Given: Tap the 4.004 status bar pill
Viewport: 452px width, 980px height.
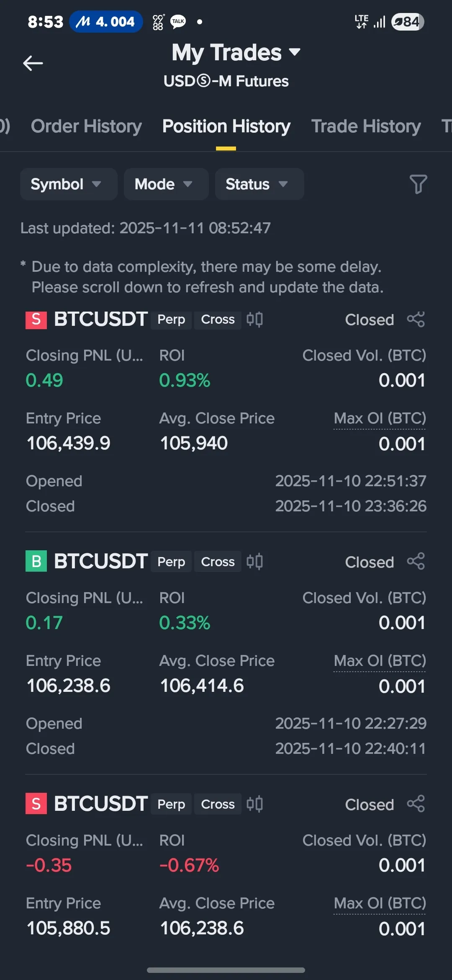Looking at the screenshot, I should click(106, 22).
